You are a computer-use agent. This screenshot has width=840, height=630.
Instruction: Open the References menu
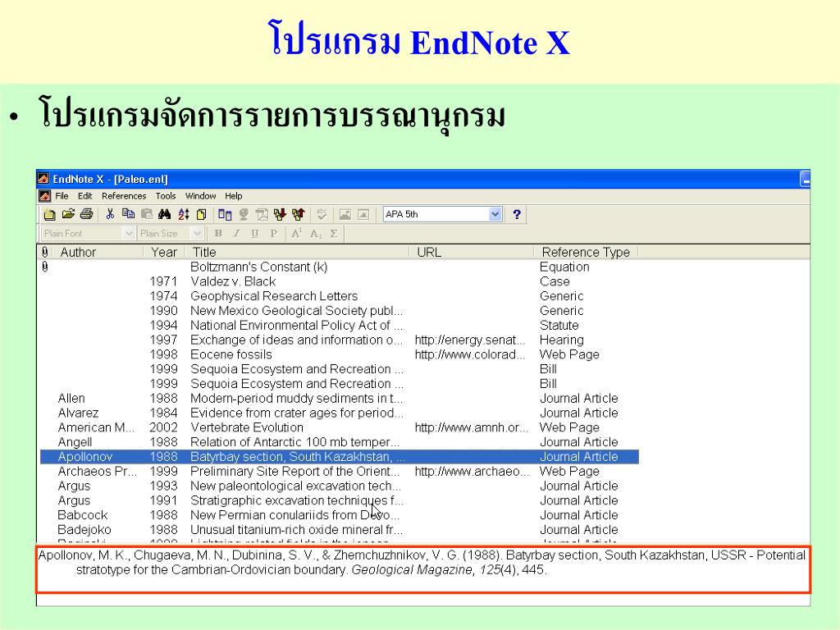[x=124, y=196]
